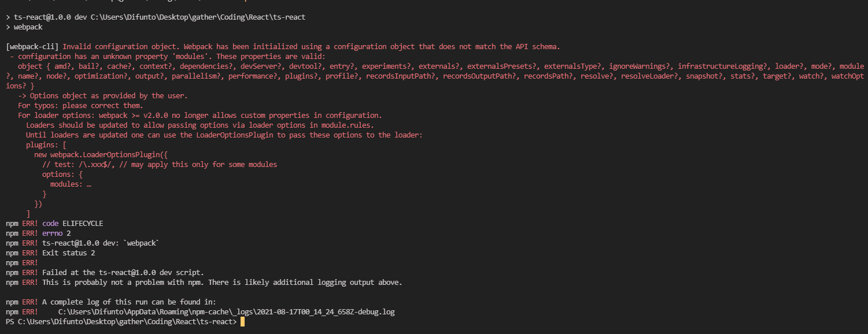Click the project path after 'ts-react@1.0.0 dev'
Image resolution: width=868 pixels, height=334 pixels.
pos(198,17)
